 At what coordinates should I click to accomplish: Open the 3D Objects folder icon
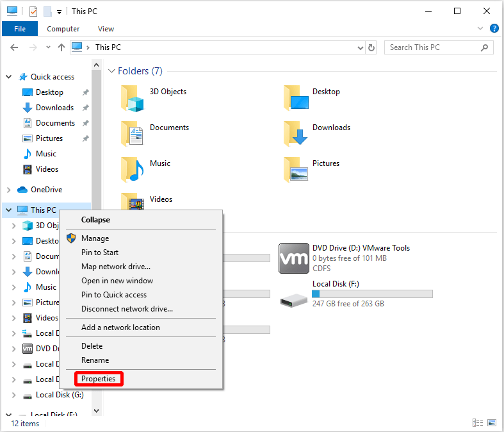(133, 99)
